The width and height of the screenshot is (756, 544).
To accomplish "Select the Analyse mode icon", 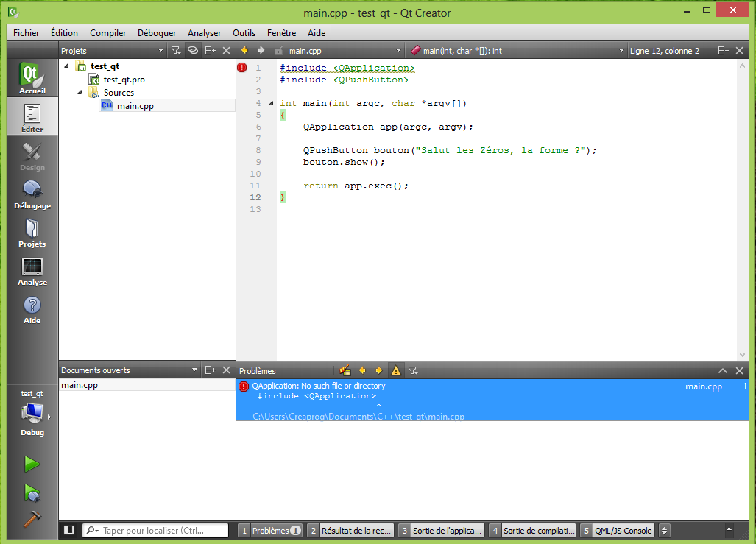I will coord(32,271).
